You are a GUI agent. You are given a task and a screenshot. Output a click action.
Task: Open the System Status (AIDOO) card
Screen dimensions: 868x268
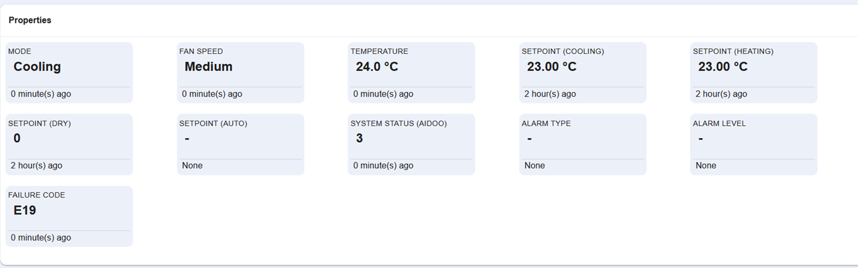[411, 145]
